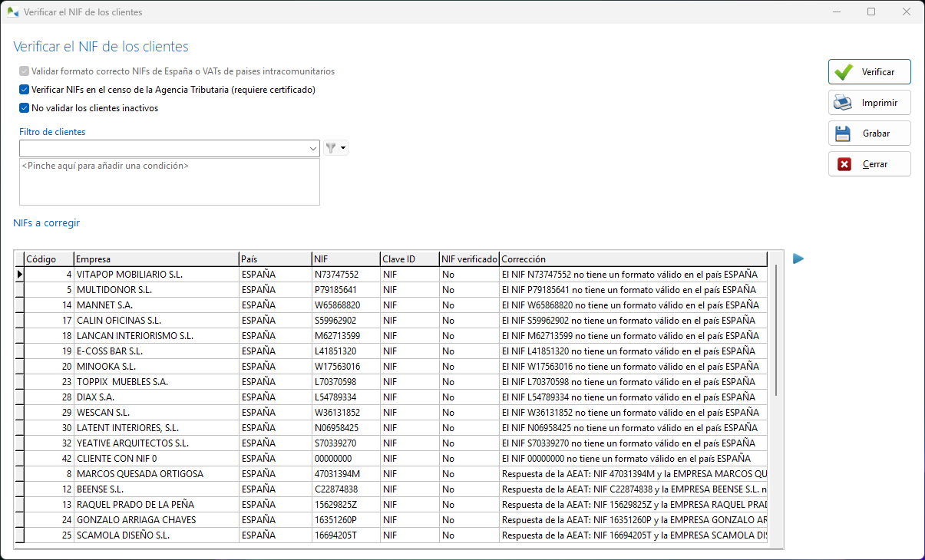Toggle Validar formato correcto NIFs checkbox
This screenshot has width=925, height=560.
coord(24,71)
